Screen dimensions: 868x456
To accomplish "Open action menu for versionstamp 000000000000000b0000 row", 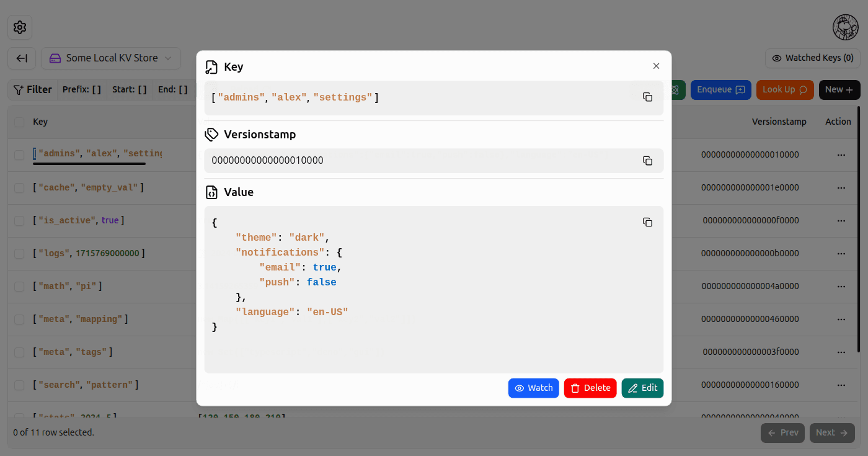I will point(841,254).
